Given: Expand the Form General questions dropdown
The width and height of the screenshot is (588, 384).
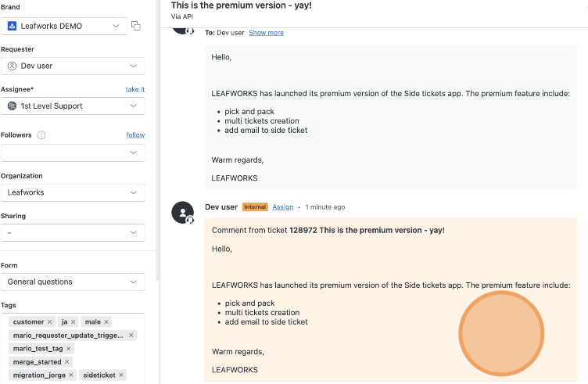Looking at the screenshot, I should (x=73, y=282).
